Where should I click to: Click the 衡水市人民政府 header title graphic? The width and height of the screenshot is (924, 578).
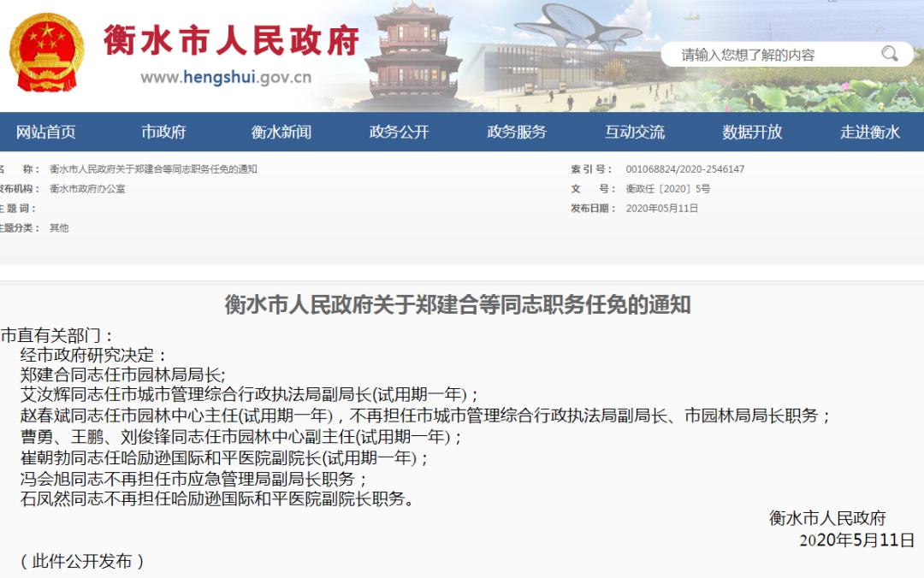233,41
